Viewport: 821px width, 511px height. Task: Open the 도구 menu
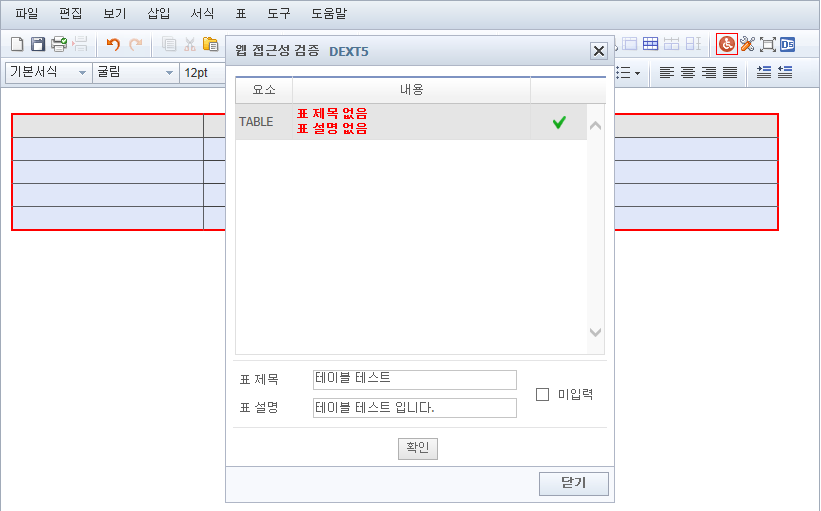(279, 13)
